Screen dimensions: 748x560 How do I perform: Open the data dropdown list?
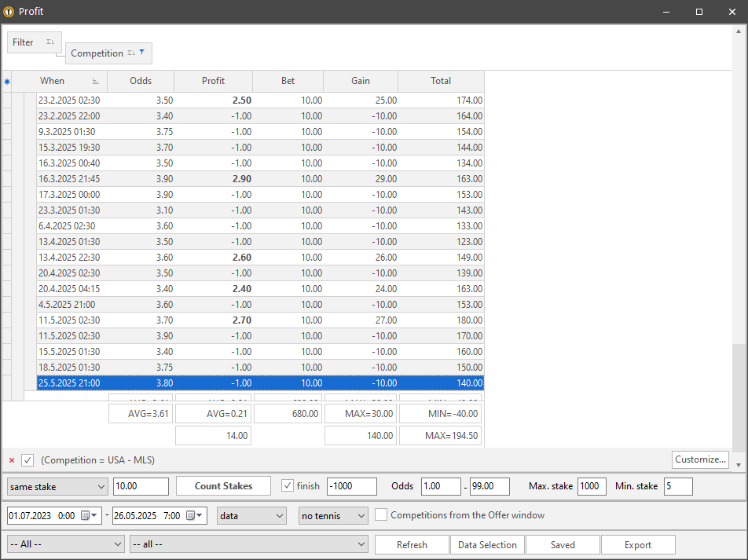click(x=251, y=516)
